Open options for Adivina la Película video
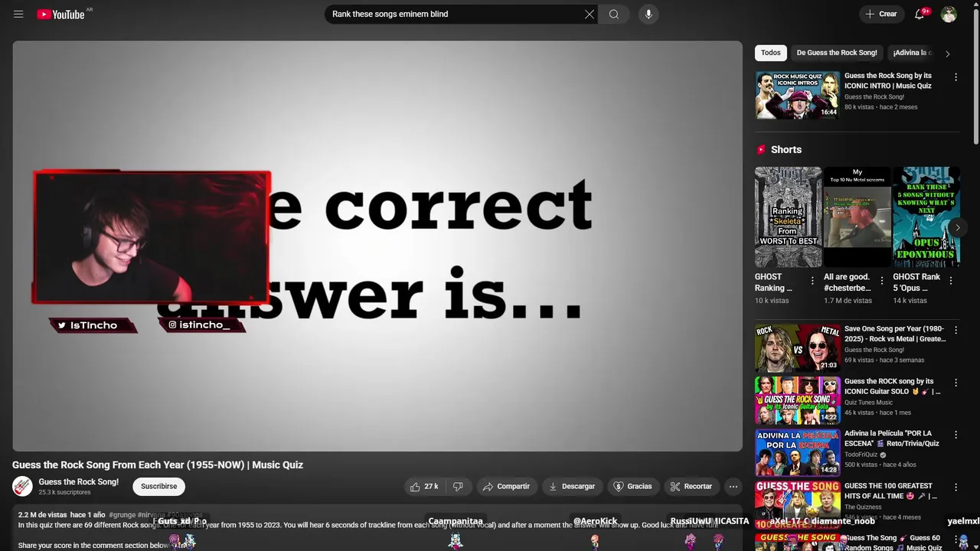 click(x=955, y=435)
